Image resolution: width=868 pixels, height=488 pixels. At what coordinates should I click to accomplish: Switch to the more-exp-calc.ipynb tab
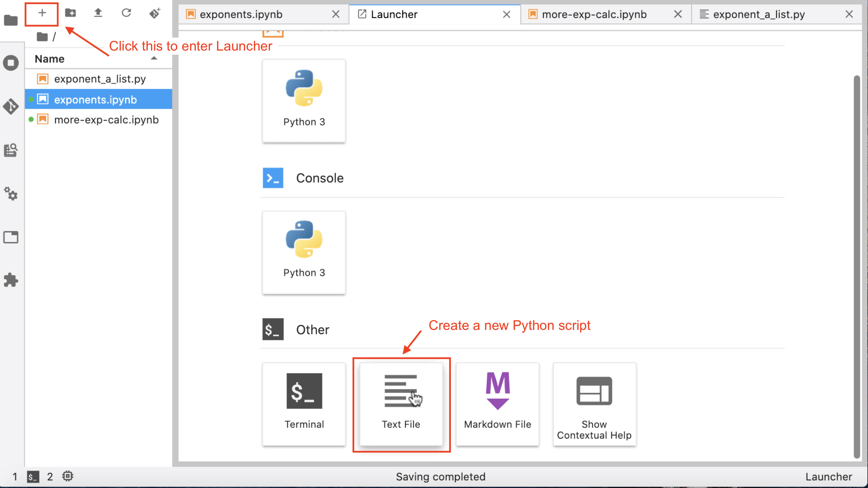tap(594, 15)
